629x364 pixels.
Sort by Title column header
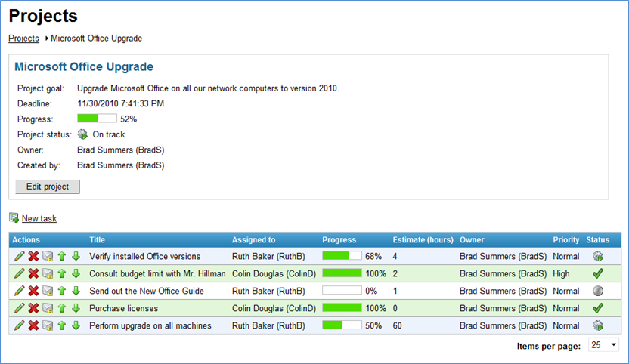click(97, 239)
